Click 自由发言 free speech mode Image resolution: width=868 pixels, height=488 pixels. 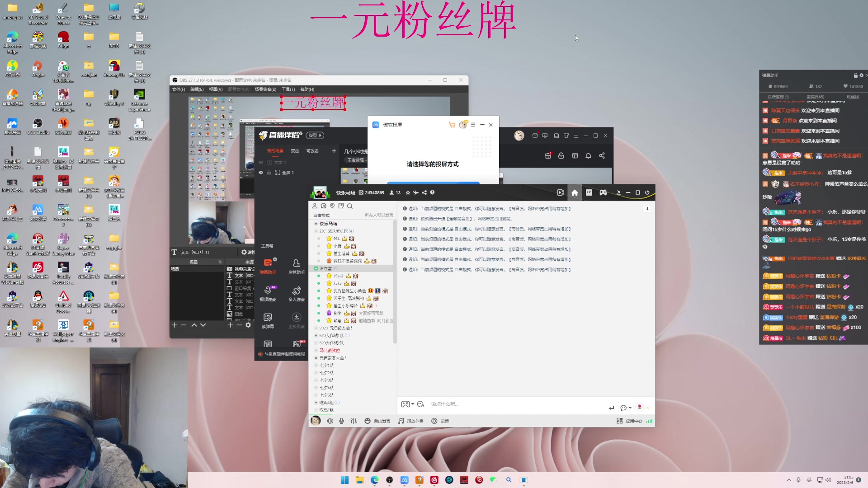377,421
